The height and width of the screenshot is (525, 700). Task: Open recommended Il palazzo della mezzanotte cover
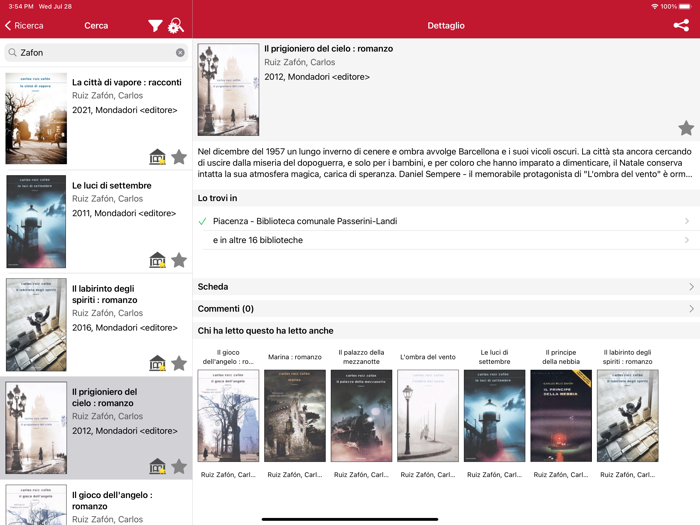tap(361, 416)
